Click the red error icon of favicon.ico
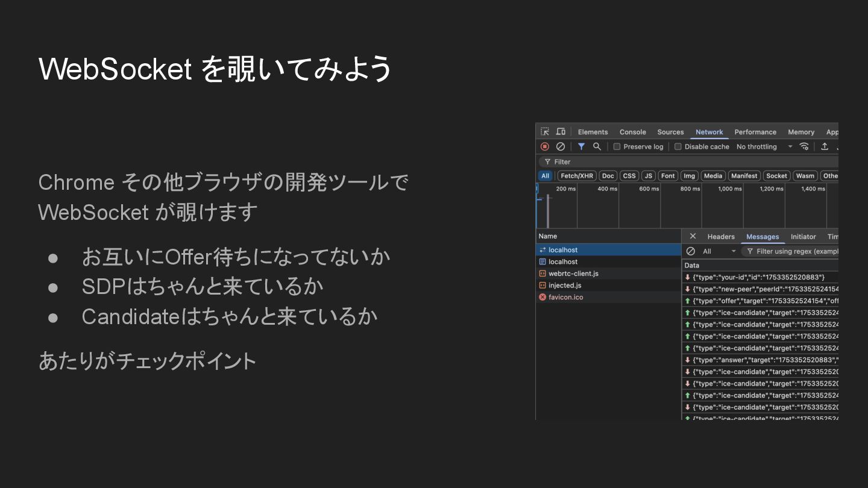This screenshot has width=868, height=488. click(x=542, y=297)
